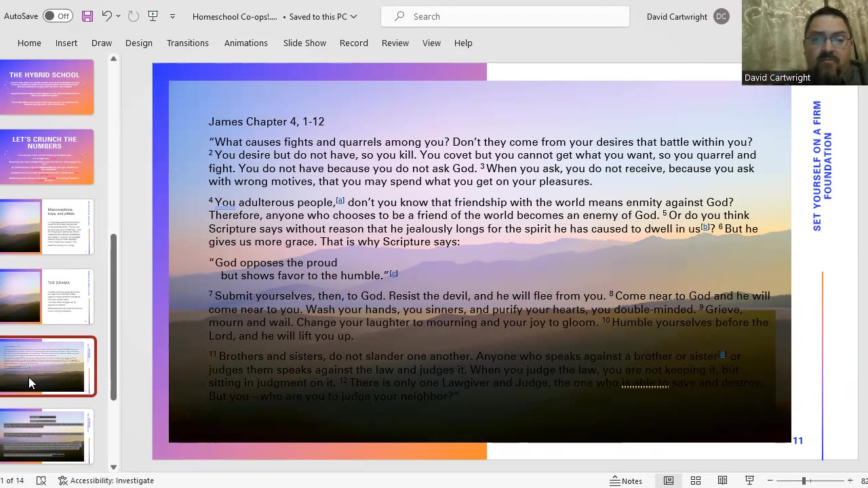This screenshot has width=868, height=488.
Task: Click the slide panel scrollbar thumb
Action: click(x=113, y=317)
